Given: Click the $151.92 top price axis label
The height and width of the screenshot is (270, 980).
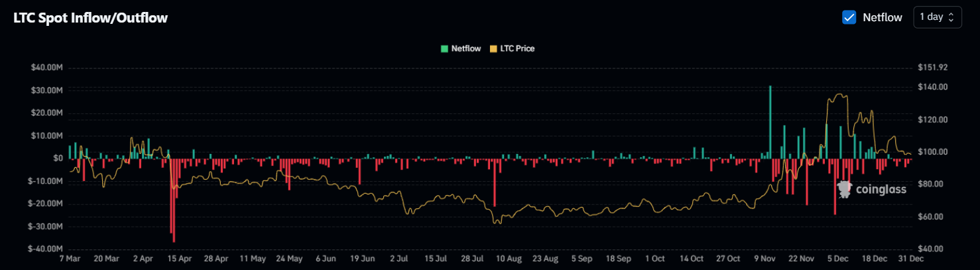Looking at the screenshot, I should (x=933, y=67).
